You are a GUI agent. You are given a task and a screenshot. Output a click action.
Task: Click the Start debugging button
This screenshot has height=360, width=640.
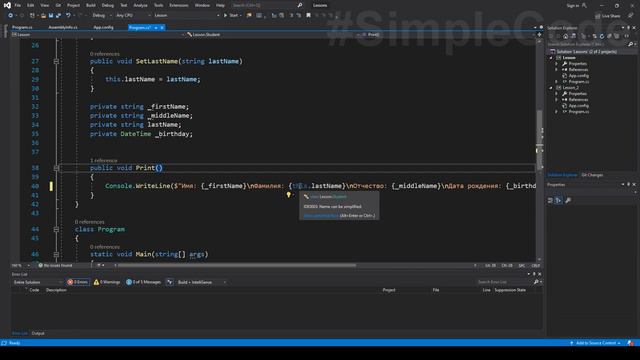tap(231, 15)
